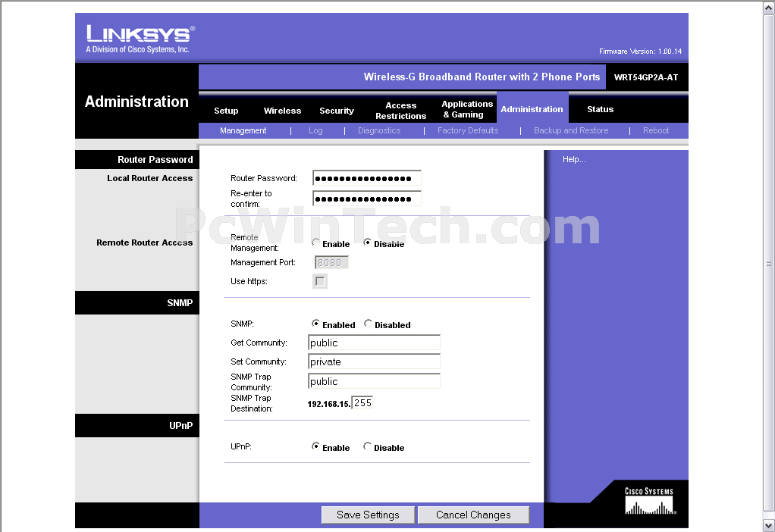This screenshot has height=532, width=775.
Task: Open the Setup tab
Action: [226, 111]
